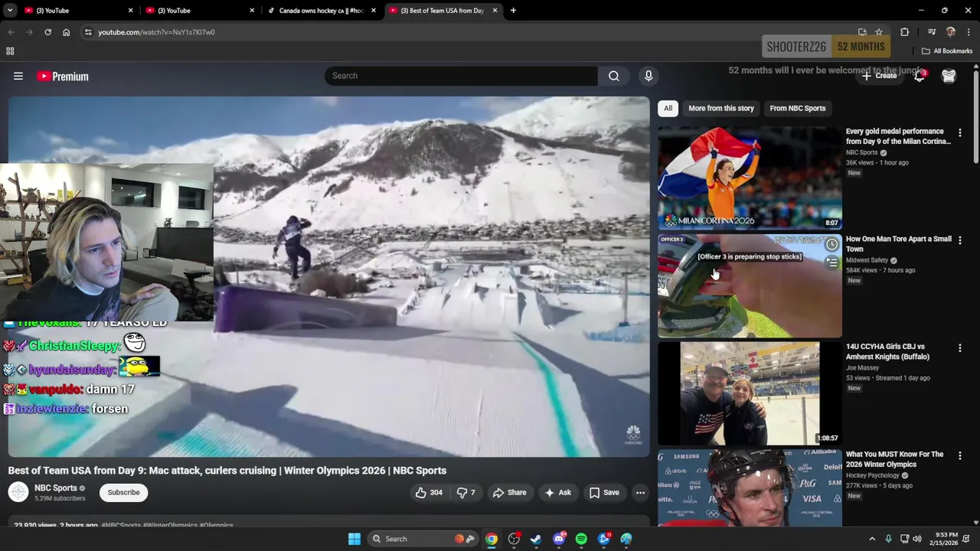This screenshot has height=551, width=980.
Task: Open the Ask AI feature
Action: click(558, 493)
